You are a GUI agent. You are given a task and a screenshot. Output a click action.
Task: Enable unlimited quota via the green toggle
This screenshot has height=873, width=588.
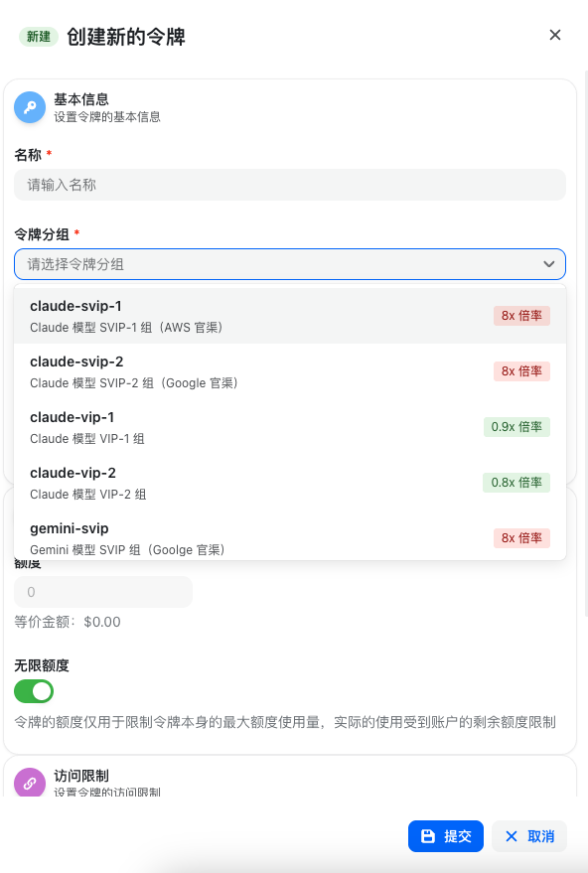click(x=34, y=691)
